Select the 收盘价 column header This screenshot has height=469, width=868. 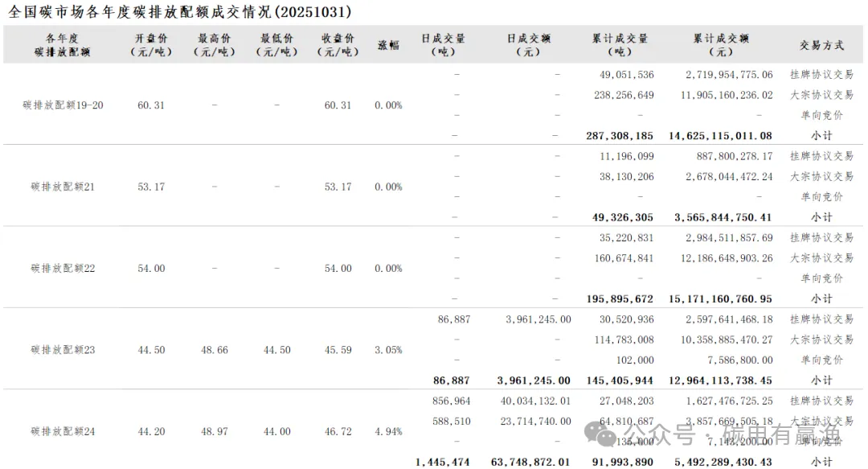tap(338, 45)
